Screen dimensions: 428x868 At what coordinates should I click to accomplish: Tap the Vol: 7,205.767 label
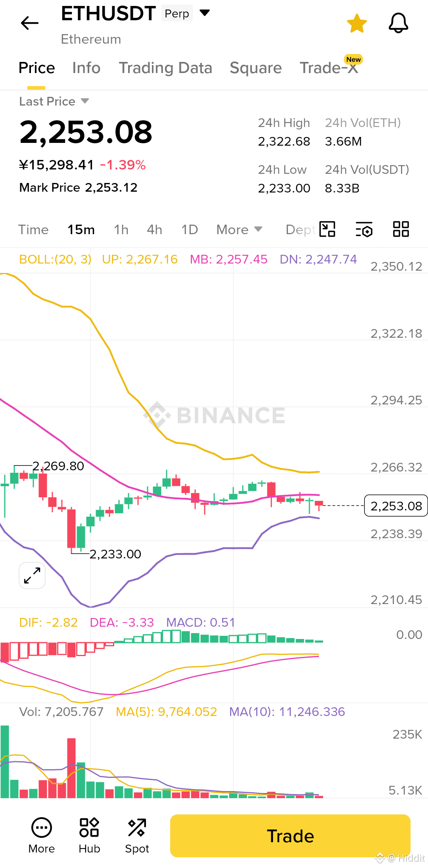point(61,712)
